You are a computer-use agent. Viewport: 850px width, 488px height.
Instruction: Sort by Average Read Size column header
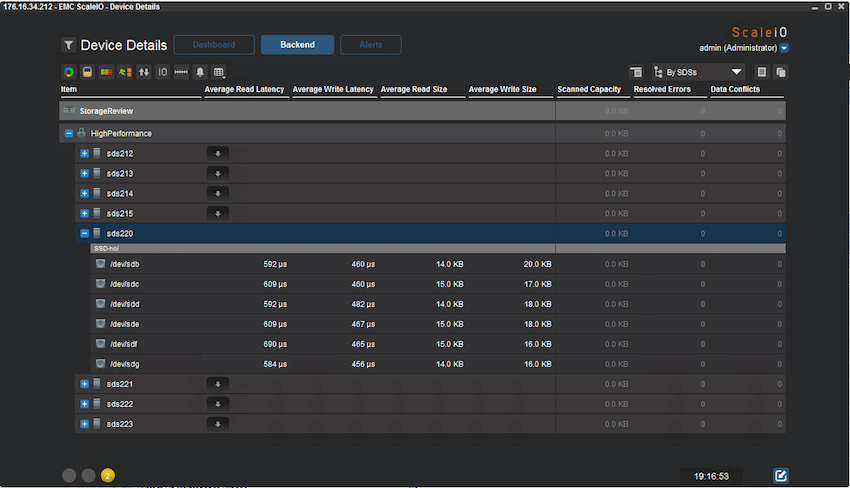coord(414,89)
